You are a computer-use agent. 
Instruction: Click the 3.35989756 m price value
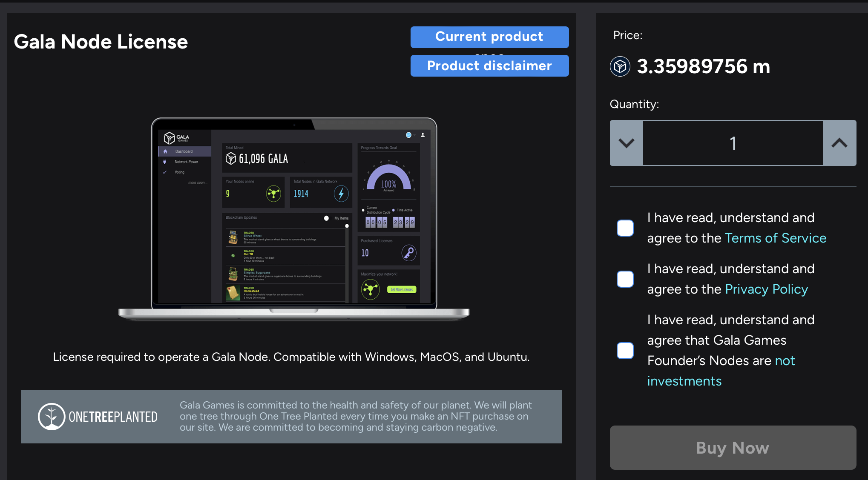coord(704,66)
